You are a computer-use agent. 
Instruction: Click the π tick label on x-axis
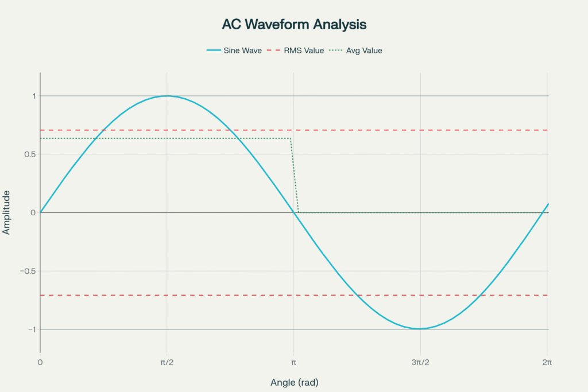tap(293, 362)
